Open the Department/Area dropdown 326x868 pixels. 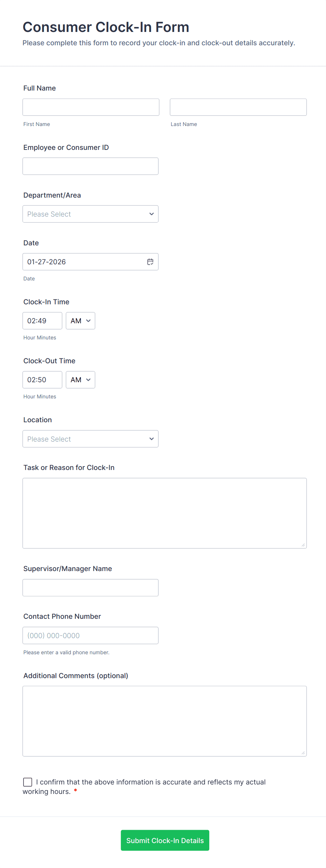point(90,214)
